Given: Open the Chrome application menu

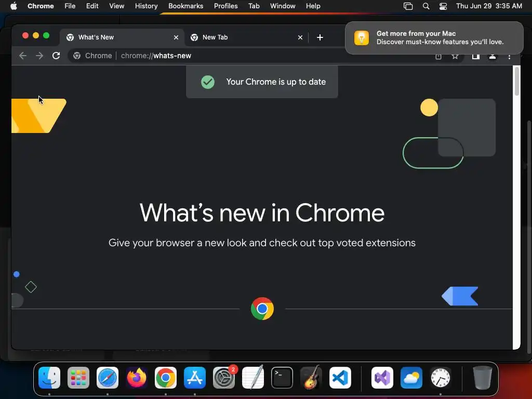Looking at the screenshot, I should tap(41, 6).
